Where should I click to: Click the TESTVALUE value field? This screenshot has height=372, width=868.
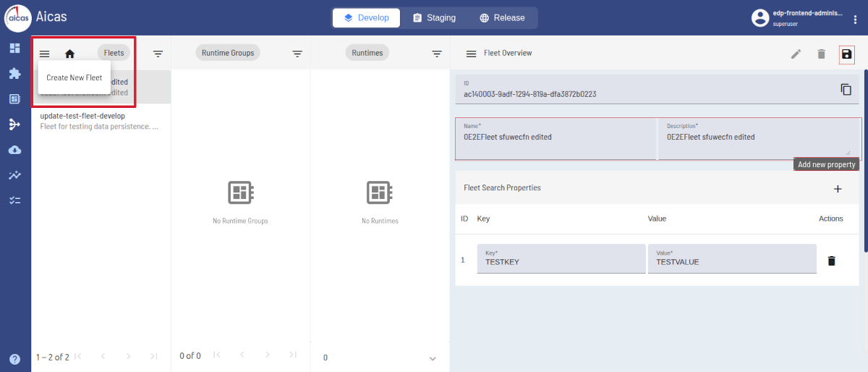tap(731, 262)
